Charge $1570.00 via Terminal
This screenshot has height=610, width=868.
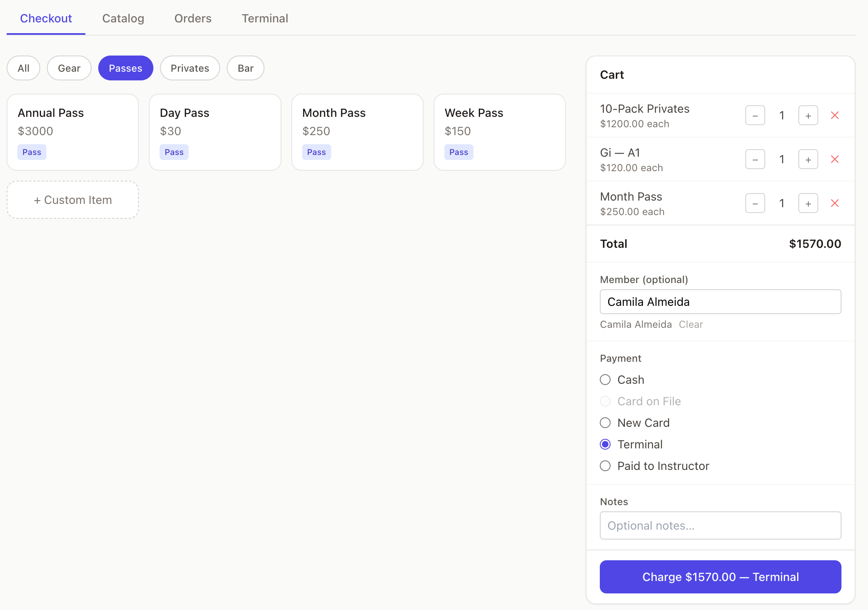pyautogui.click(x=720, y=577)
